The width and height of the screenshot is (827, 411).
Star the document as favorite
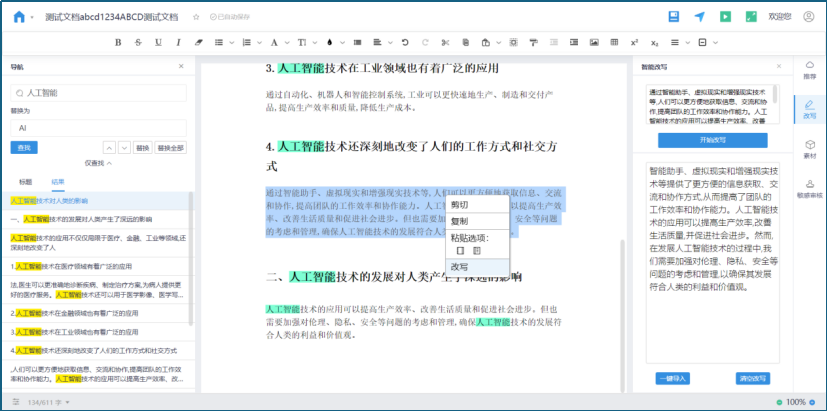196,17
